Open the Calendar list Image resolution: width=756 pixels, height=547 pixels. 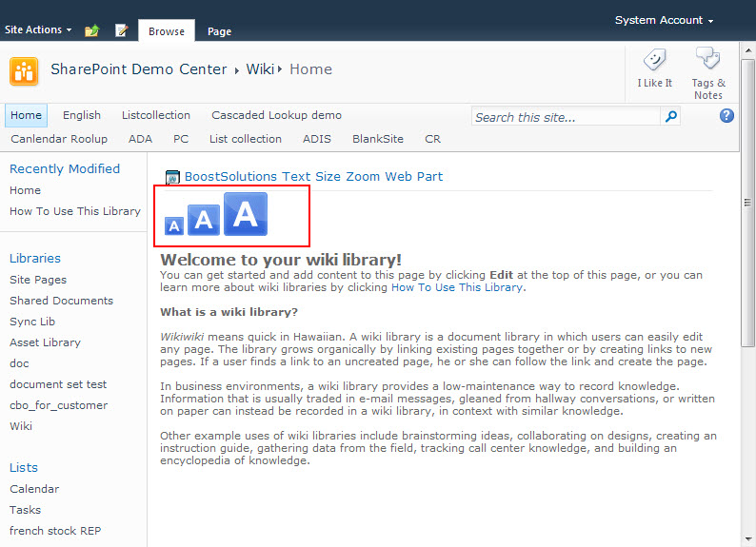[34, 489]
